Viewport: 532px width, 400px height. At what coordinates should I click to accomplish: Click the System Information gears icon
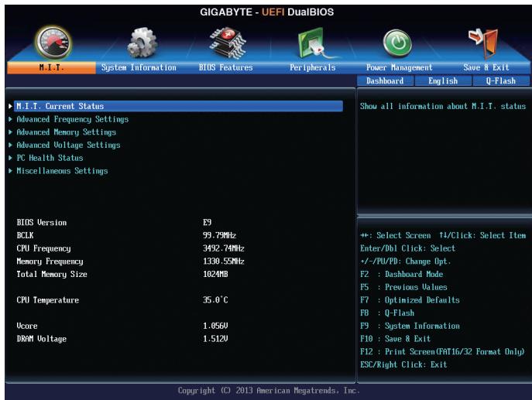(142, 43)
